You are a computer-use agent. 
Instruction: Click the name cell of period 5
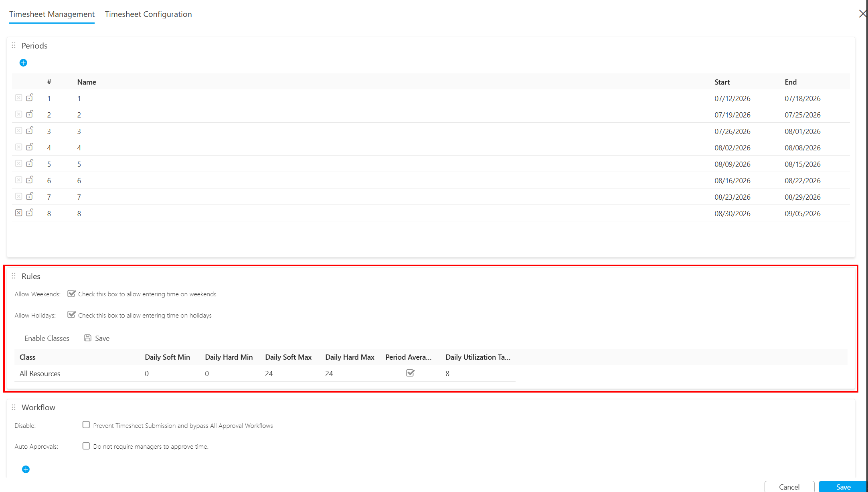(79, 164)
